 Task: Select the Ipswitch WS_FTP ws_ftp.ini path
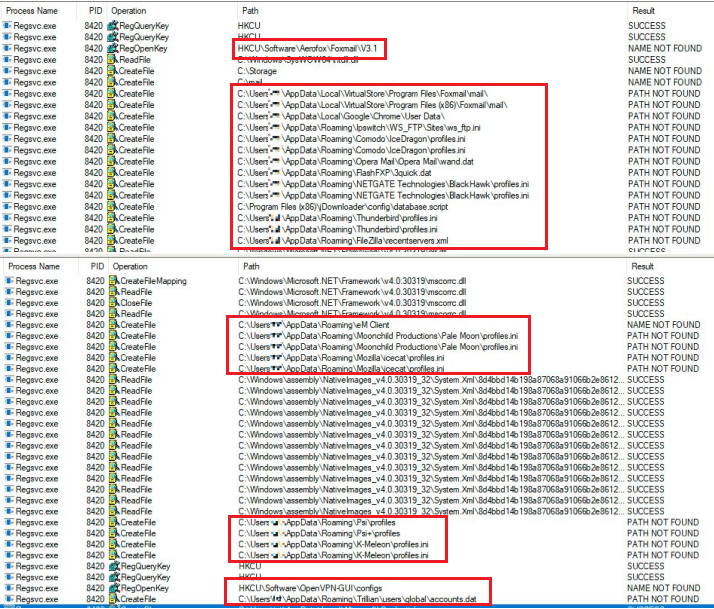click(x=359, y=128)
